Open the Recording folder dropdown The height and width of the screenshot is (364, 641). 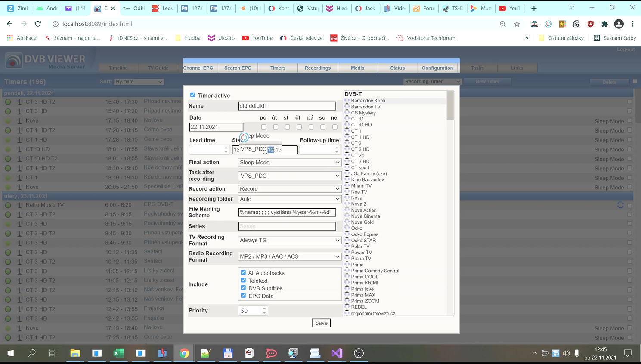[x=289, y=199]
